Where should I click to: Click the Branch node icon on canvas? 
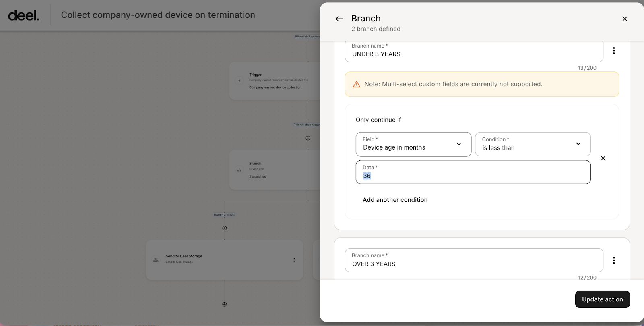[x=239, y=170]
